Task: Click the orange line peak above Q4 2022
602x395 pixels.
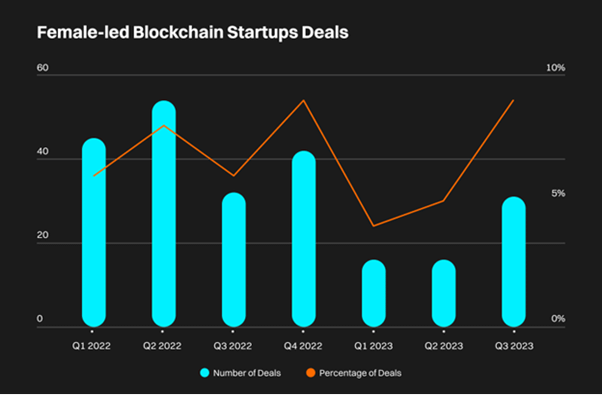Action: 304,101
